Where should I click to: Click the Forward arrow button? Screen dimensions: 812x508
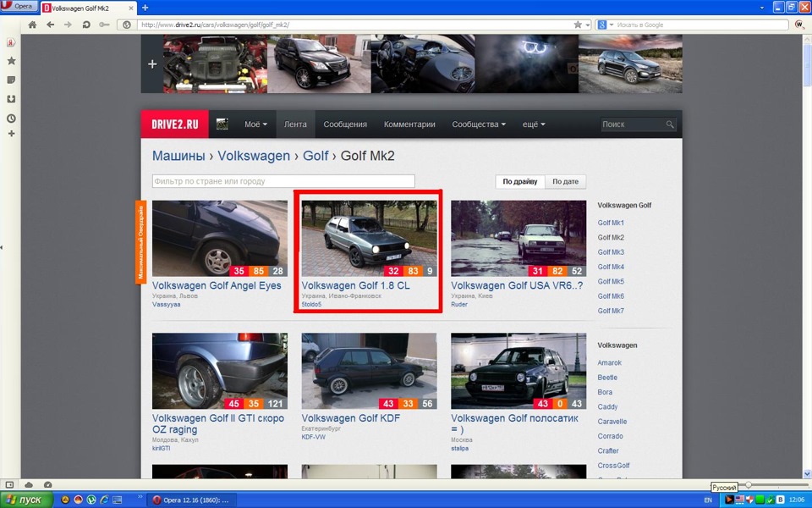(68, 25)
